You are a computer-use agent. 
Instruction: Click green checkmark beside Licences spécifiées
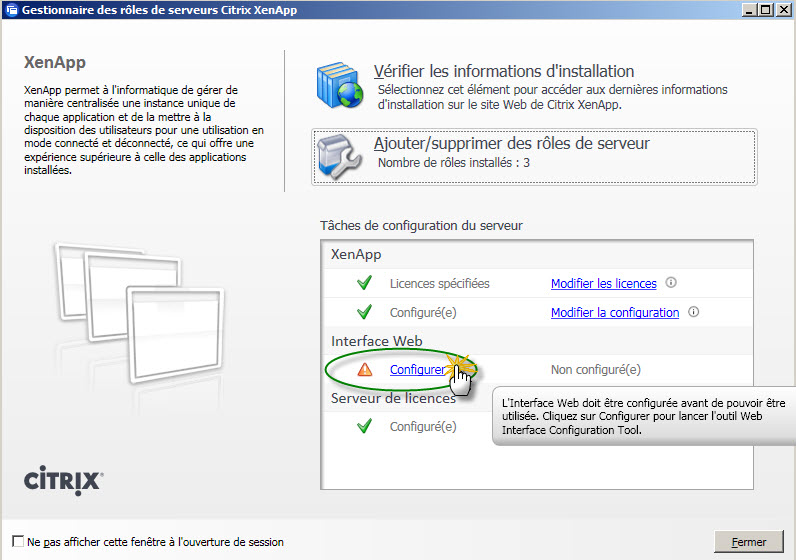coord(364,283)
